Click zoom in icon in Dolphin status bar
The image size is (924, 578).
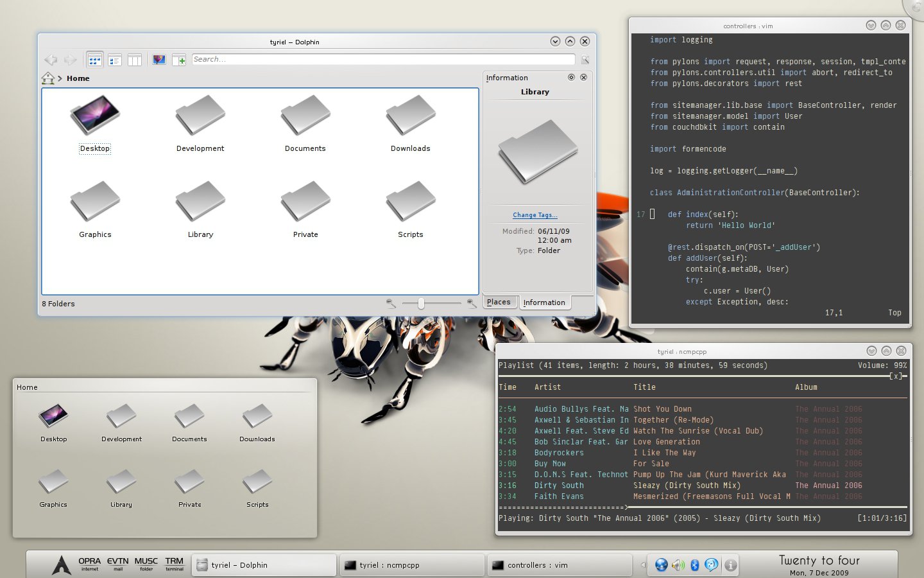[472, 303]
